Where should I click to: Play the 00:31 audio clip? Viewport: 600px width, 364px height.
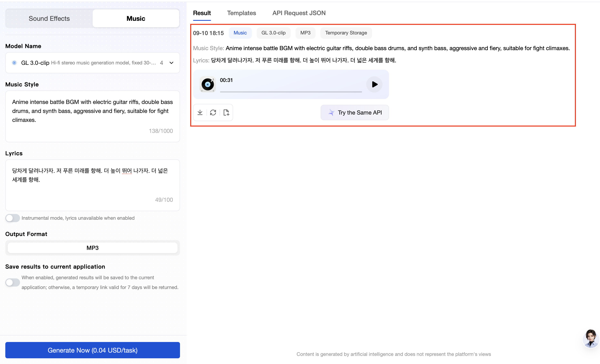tap(374, 84)
